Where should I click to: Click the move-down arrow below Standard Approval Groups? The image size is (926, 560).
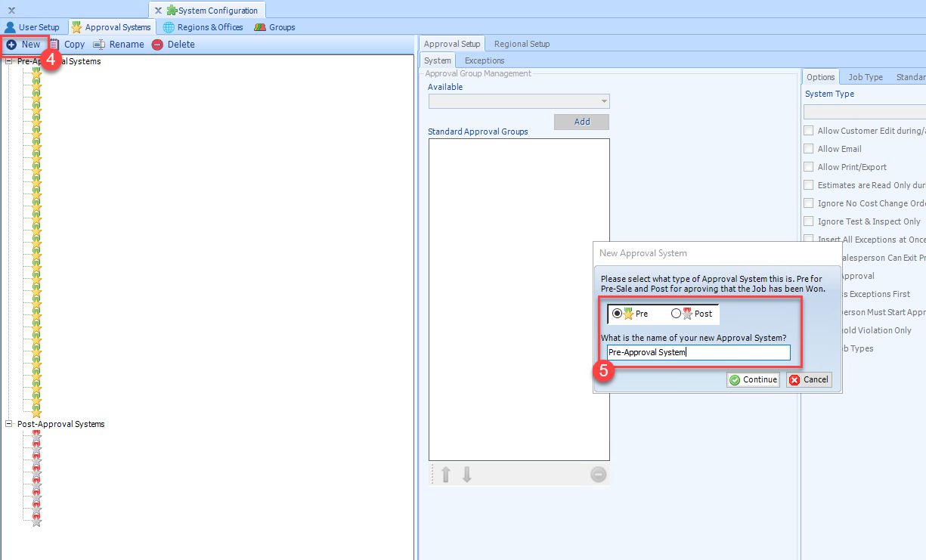click(466, 475)
